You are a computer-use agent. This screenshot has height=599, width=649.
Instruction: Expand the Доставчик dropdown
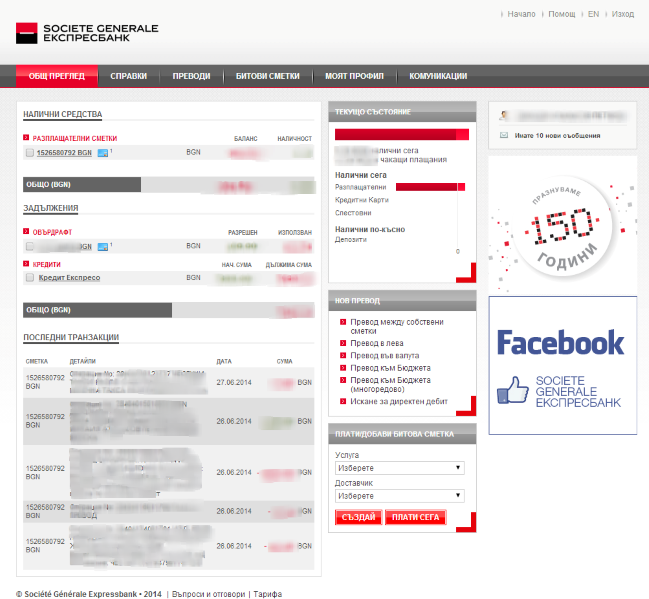click(x=400, y=496)
